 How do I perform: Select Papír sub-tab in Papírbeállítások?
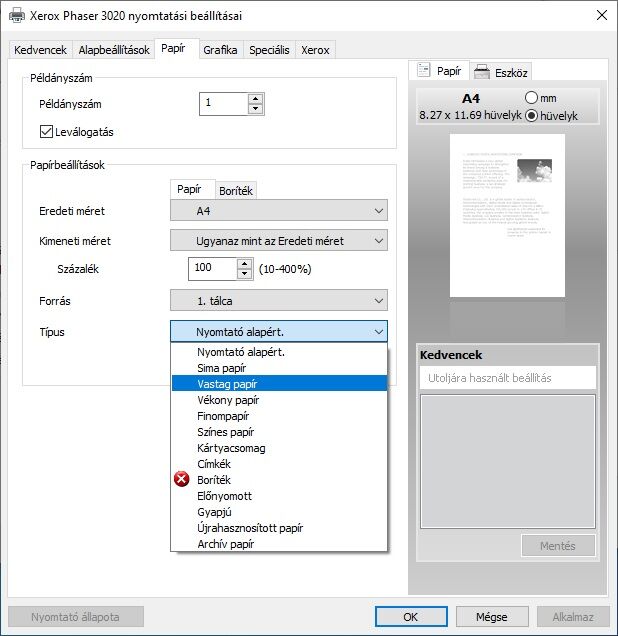pos(192,189)
